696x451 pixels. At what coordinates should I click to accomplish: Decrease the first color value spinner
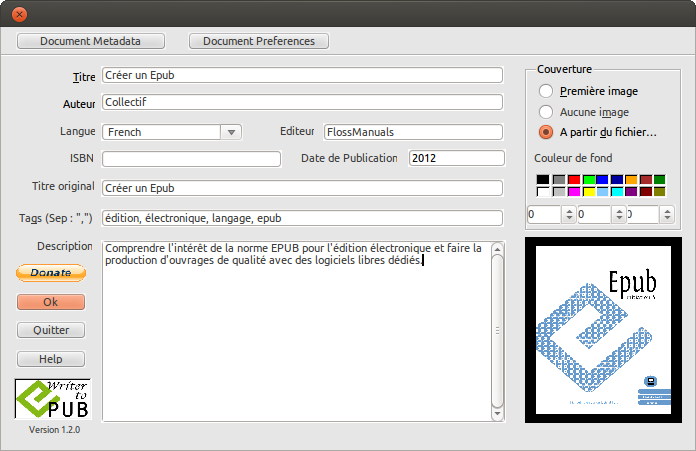pos(569,218)
